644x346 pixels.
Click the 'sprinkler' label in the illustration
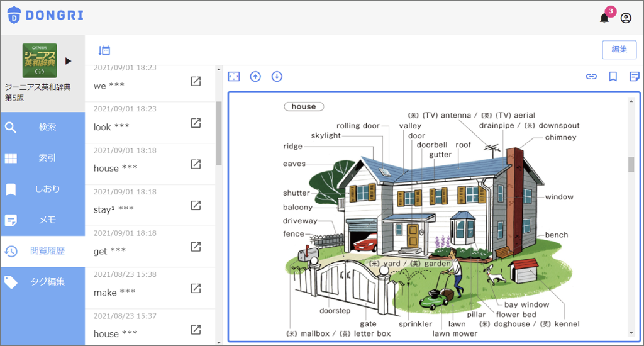click(415, 324)
